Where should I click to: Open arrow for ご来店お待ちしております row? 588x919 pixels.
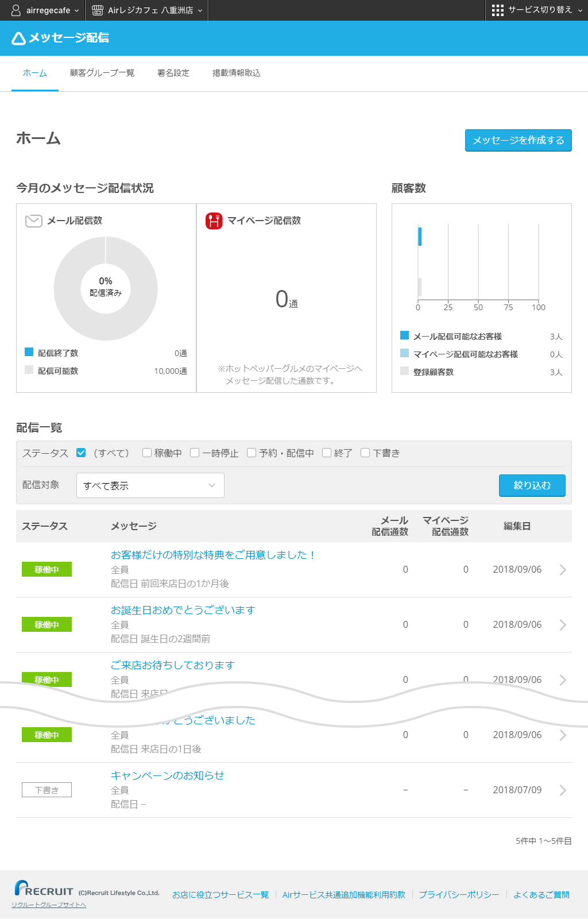click(x=563, y=680)
